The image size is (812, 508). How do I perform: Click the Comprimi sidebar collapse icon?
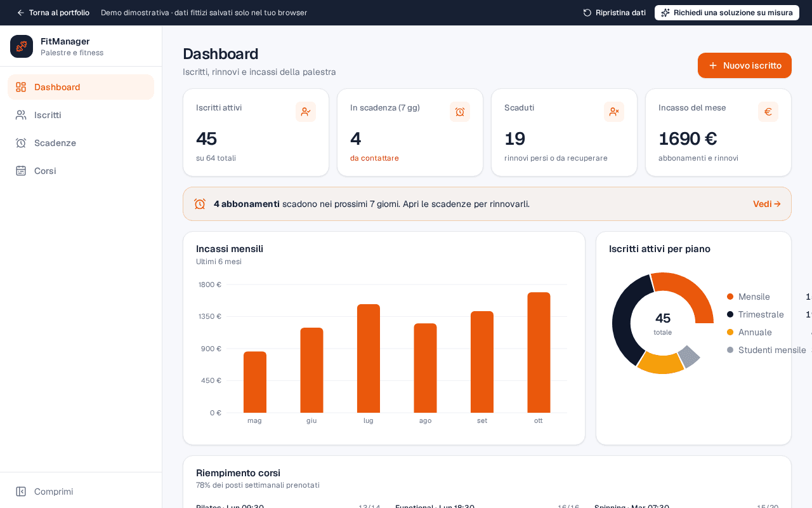(x=21, y=491)
